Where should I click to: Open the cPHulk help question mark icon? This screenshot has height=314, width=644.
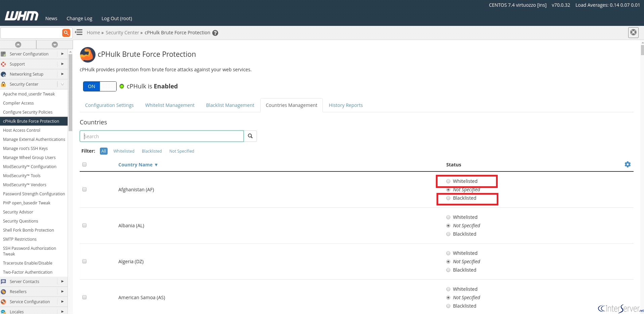tap(215, 33)
